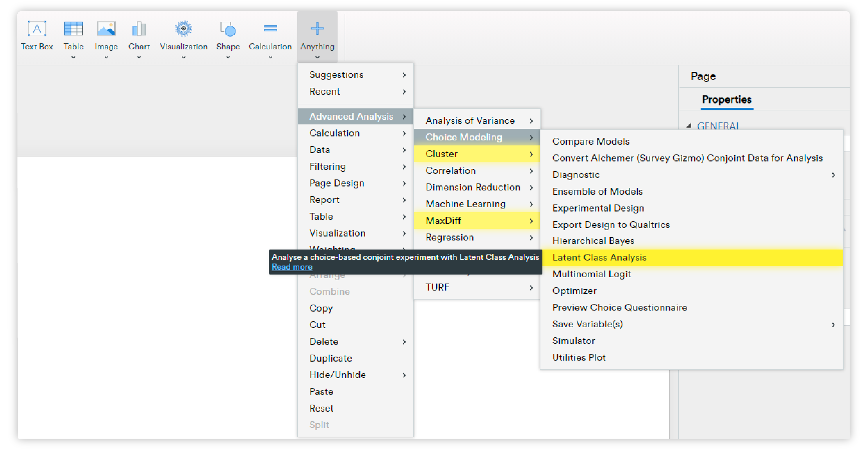This screenshot has height=454, width=868.
Task: Click the Anything plus icon
Action: click(317, 29)
